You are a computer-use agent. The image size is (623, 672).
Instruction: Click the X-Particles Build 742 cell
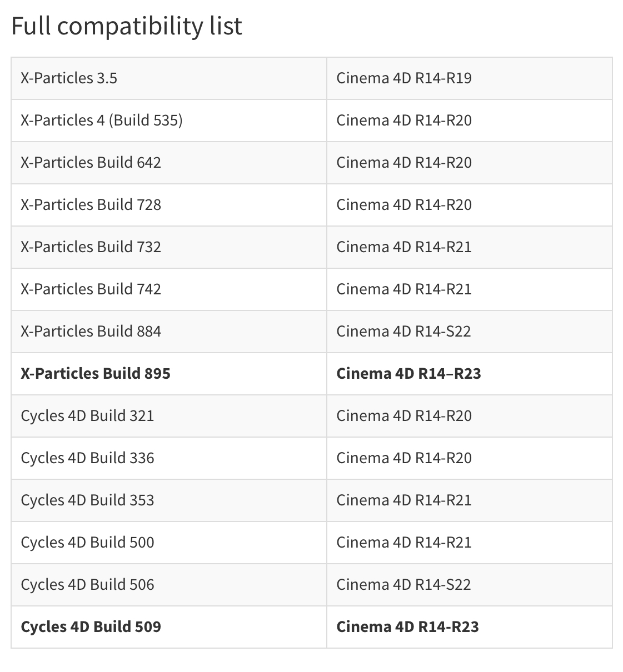[91, 289]
